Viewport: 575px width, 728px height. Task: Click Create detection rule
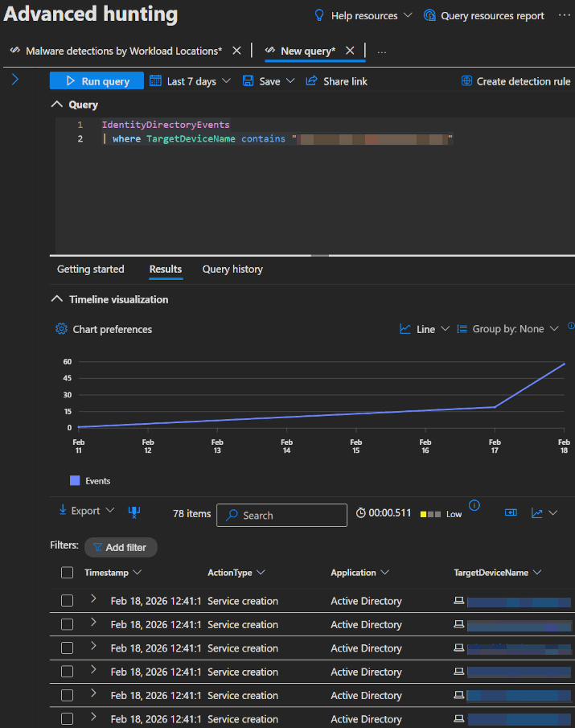point(515,81)
